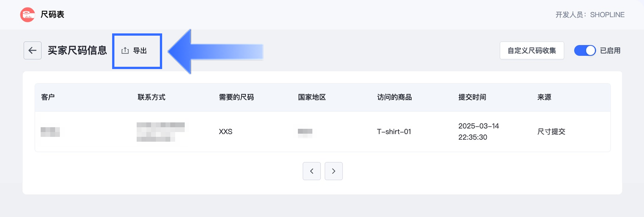Screen dimensions: 644x217
Task: Click the SHOPLINE developer label
Action: (607, 15)
